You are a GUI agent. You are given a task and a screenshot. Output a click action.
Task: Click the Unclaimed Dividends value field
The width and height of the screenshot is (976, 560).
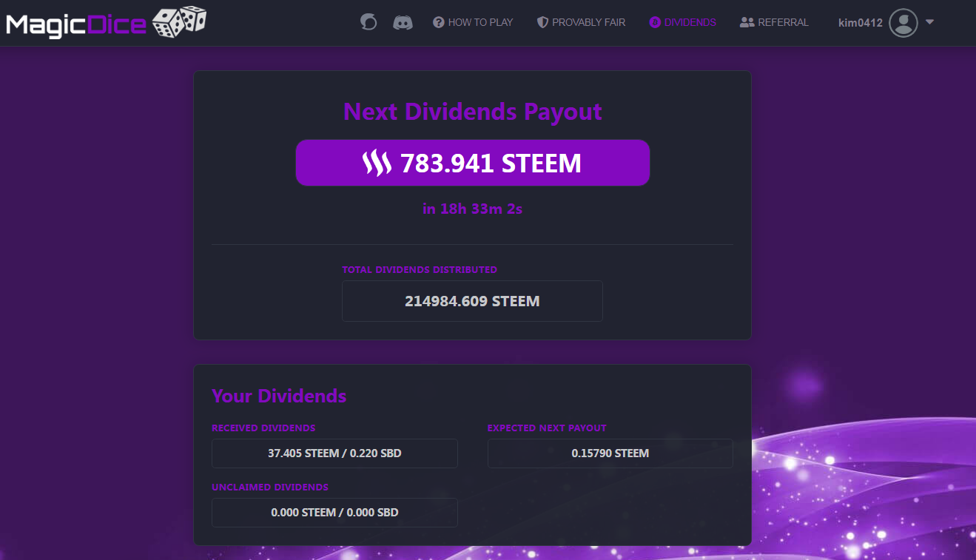pyautogui.click(x=334, y=513)
